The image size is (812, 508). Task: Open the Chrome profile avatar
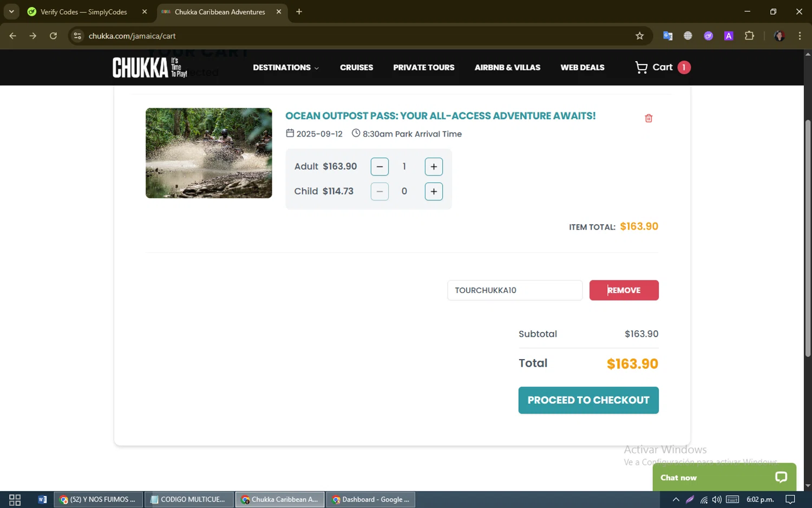coord(780,36)
